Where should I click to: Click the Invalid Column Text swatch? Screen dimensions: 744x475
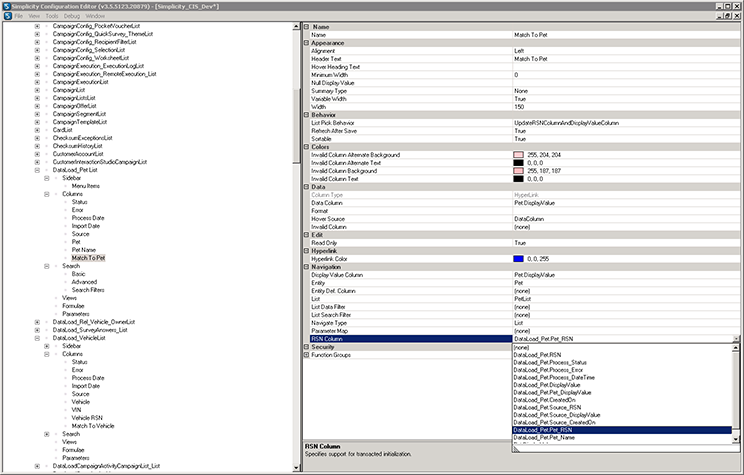point(519,179)
